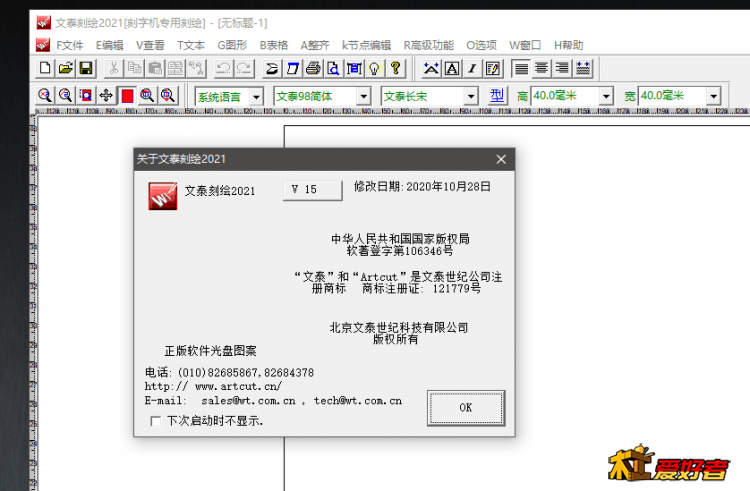Align text right

[x=562, y=68]
